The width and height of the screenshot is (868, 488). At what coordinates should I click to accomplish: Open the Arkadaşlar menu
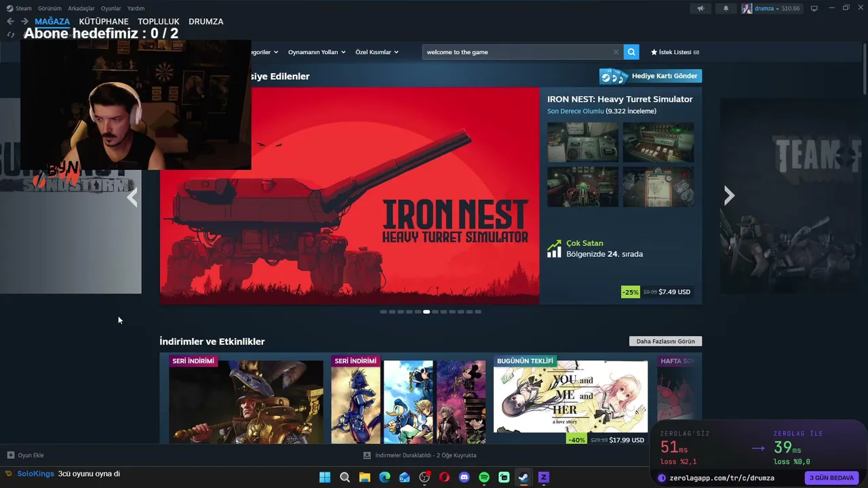(81, 8)
